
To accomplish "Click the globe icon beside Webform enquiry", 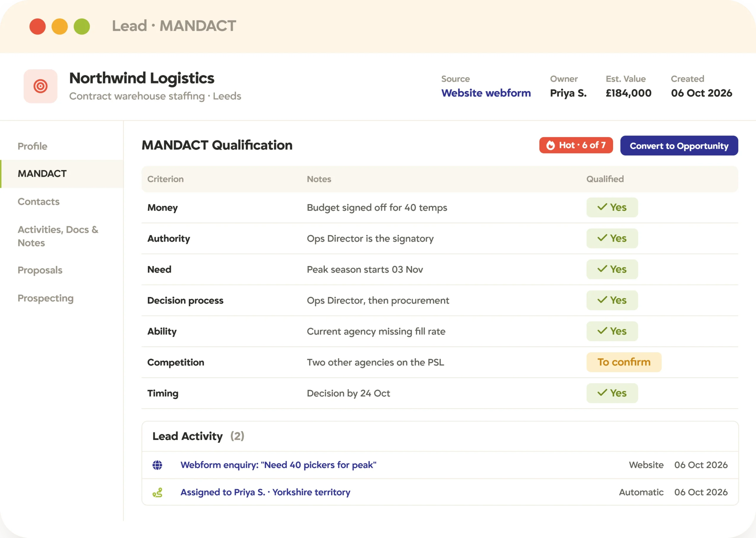I will click(x=157, y=465).
